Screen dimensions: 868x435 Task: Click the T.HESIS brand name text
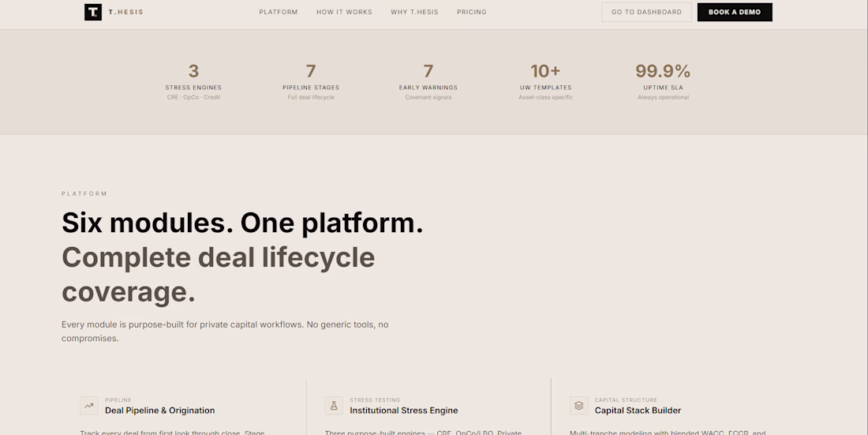[125, 12]
